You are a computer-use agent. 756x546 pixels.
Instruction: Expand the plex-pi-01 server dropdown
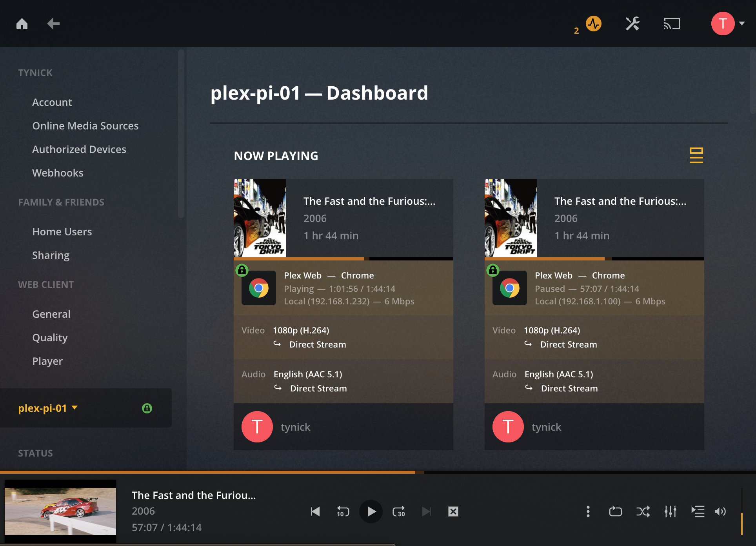click(x=75, y=408)
